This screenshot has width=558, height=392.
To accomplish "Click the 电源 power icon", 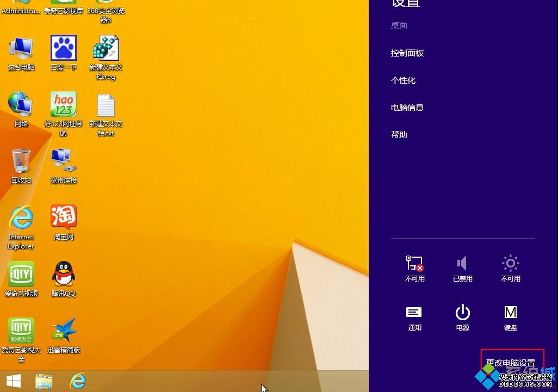I will (x=463, y=318).
